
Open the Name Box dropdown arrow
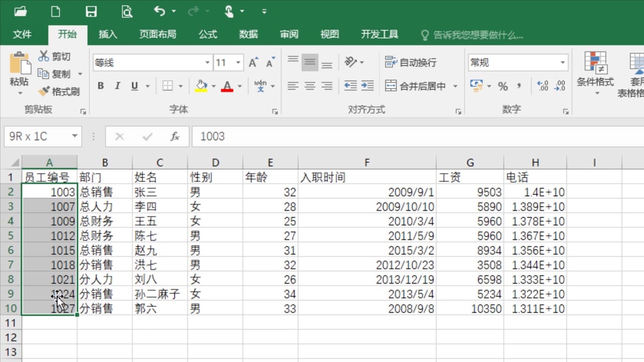click(74, 136)
